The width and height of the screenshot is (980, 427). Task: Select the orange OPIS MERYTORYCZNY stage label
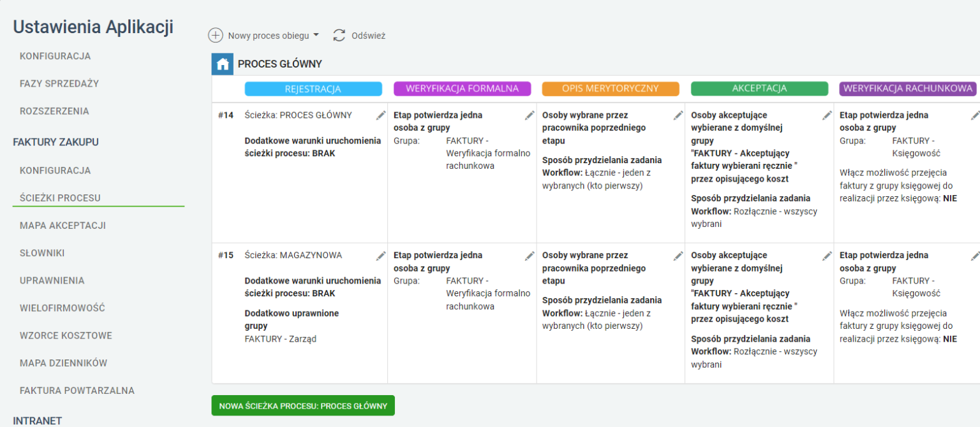pyautogui.click(x=611, y=89)
